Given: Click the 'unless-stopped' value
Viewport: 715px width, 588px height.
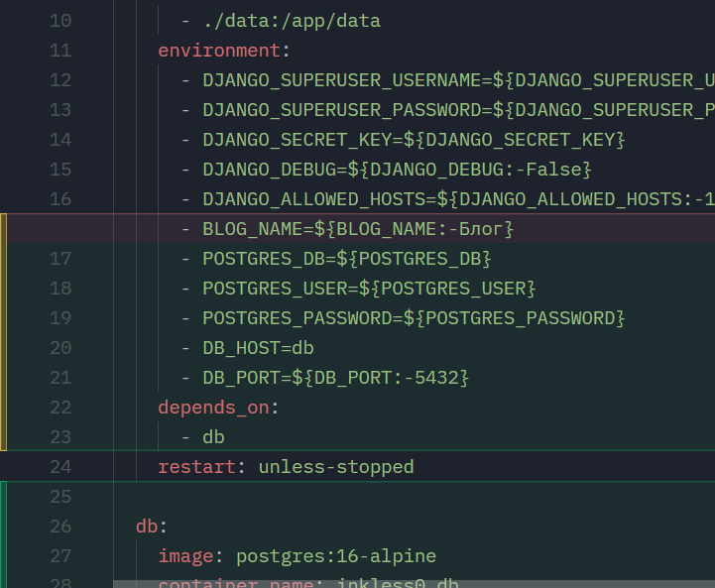Looking at the screenshot, I should click(336, 467).
